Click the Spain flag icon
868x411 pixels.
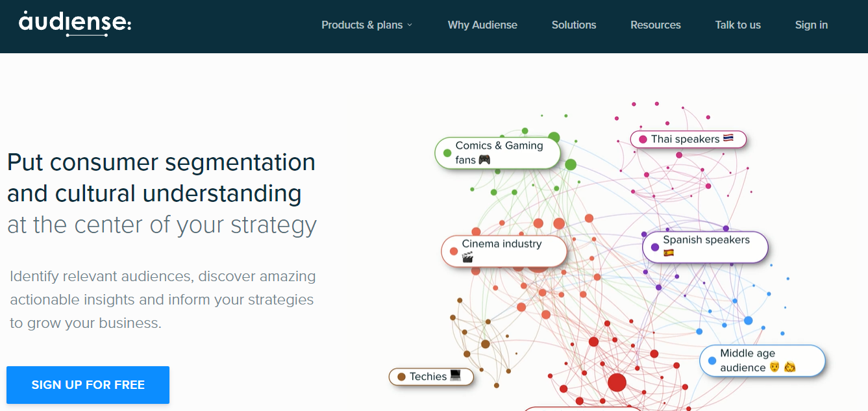[669, 253]
